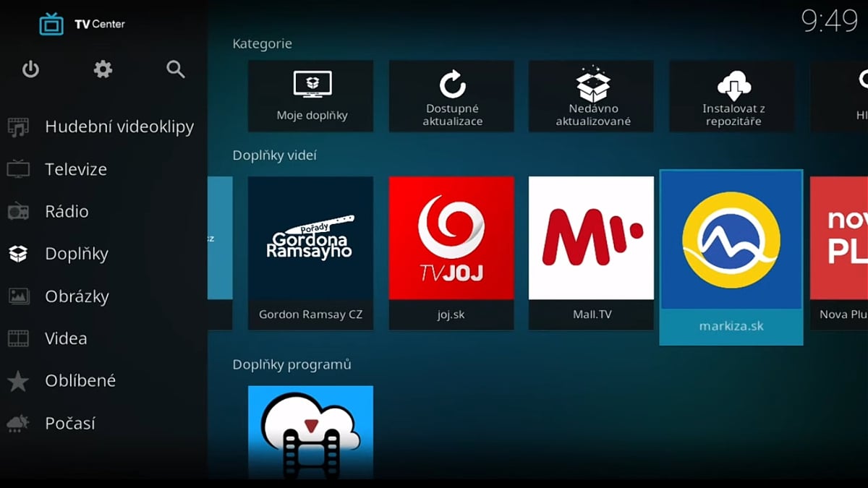This screenshot has height=488, width=868.
Task: Open the Obrázky menu entry
Action: (103, 296)
